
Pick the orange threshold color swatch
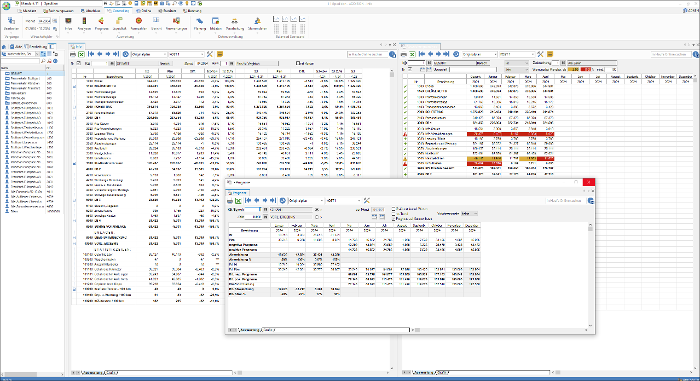click(574, 70)
